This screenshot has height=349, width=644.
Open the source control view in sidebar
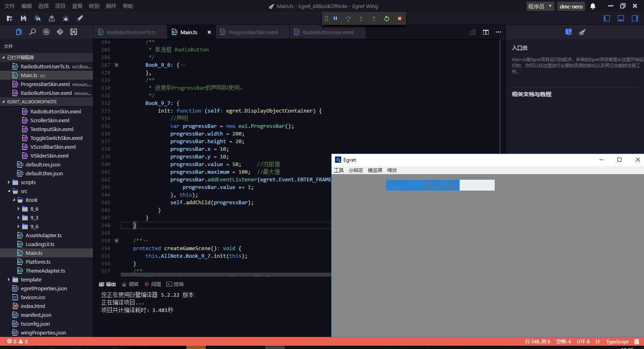[x=60, y=32]
